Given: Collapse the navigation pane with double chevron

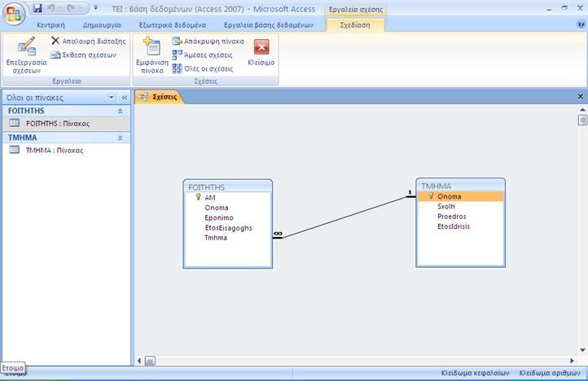Looking at the screenshot, I should [x=124, y=98].
